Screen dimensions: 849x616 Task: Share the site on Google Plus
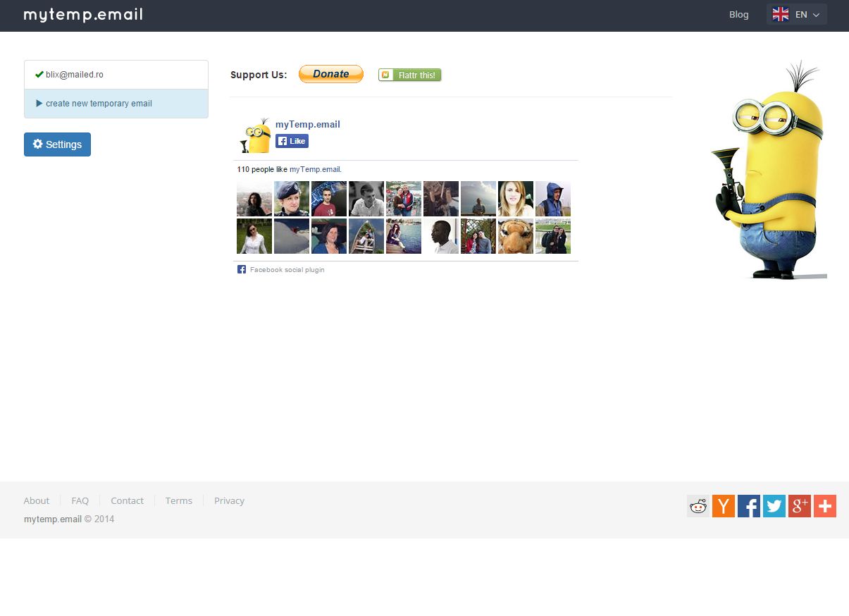(x=800, y=506)
